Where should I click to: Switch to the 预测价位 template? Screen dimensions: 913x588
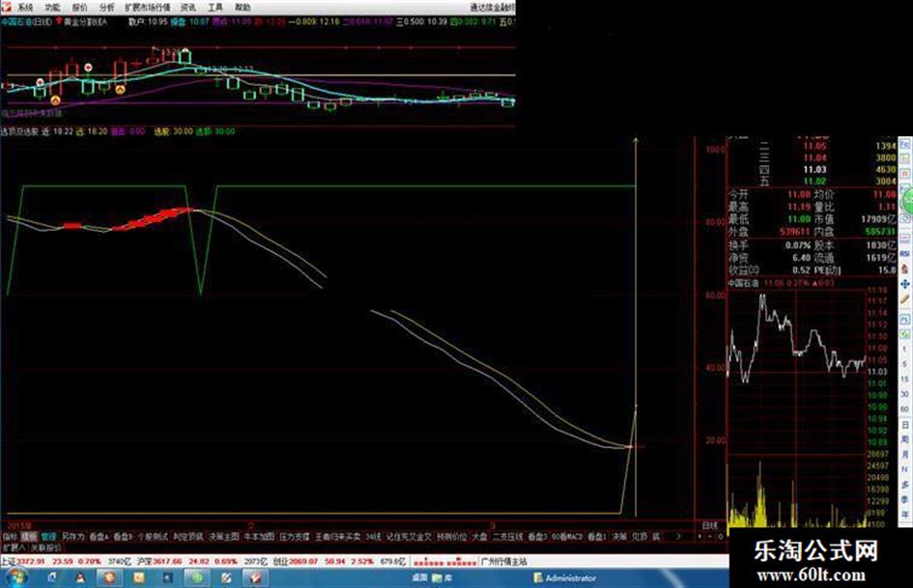(x=452, y=536)
